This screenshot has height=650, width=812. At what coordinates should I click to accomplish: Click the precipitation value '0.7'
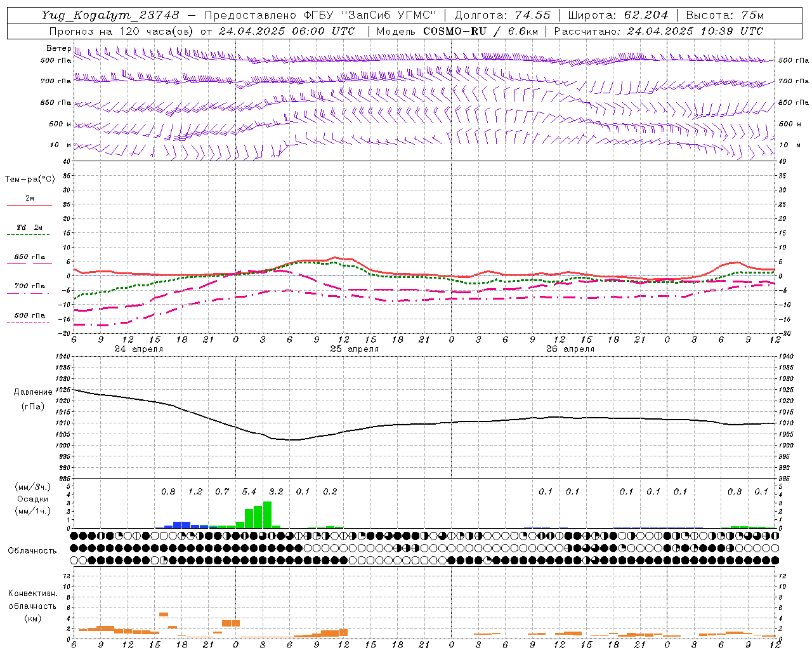pyautogui.click(x=222, y=492)
